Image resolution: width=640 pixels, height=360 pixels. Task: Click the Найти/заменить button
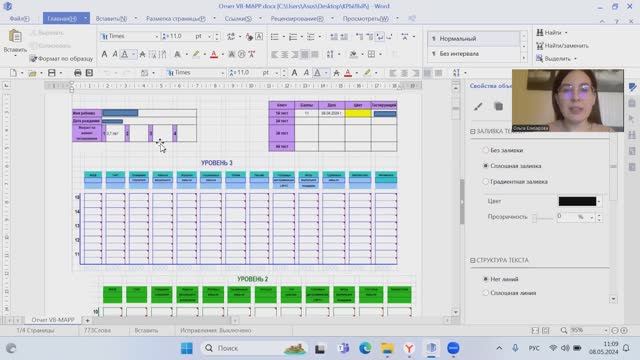562,46
